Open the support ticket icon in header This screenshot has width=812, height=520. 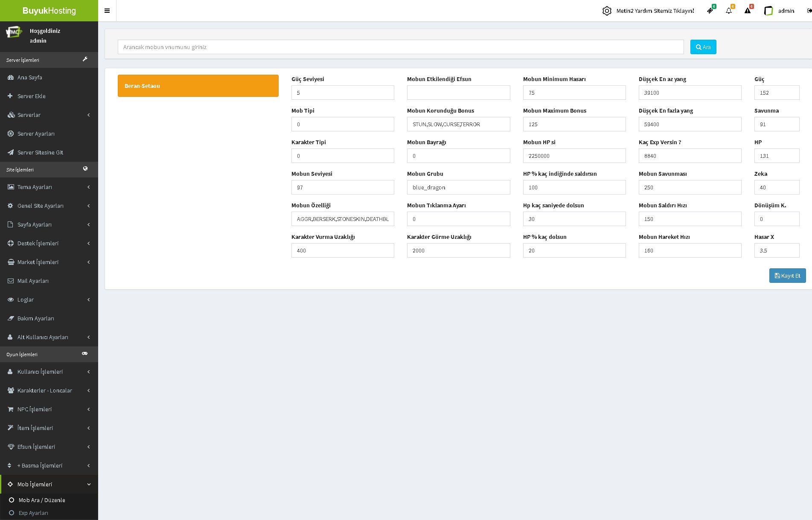tap(710, 11)
